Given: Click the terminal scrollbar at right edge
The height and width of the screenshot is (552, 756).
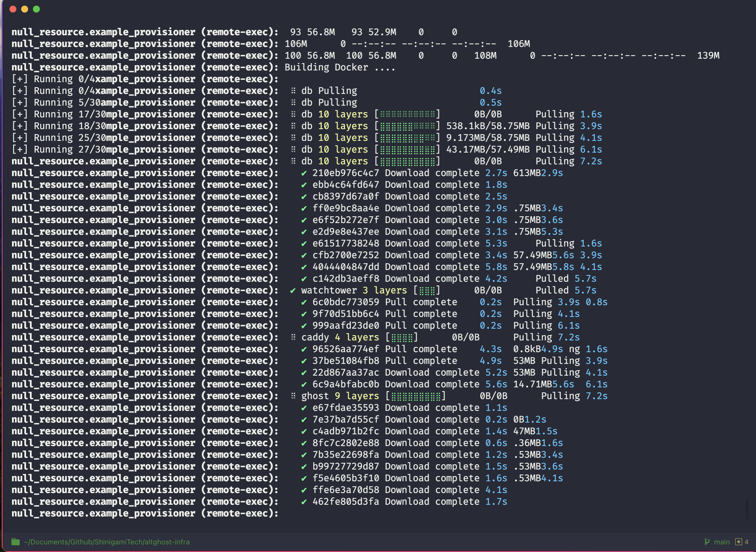Looking at the screenshot, I should [747, 509].
